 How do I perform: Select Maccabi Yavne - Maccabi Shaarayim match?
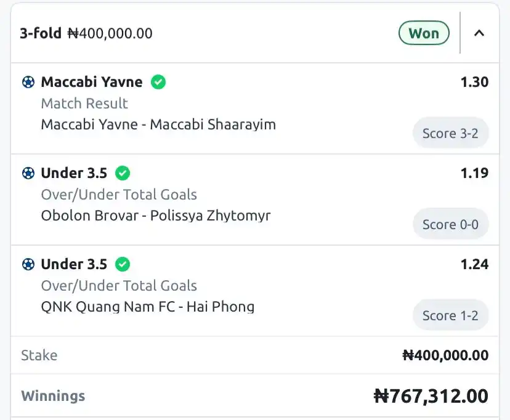pos(158,124)
